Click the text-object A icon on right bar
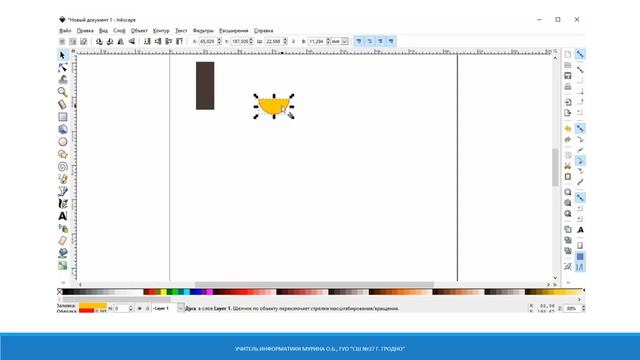Viewport: 640px width, 360px height. 580,230
